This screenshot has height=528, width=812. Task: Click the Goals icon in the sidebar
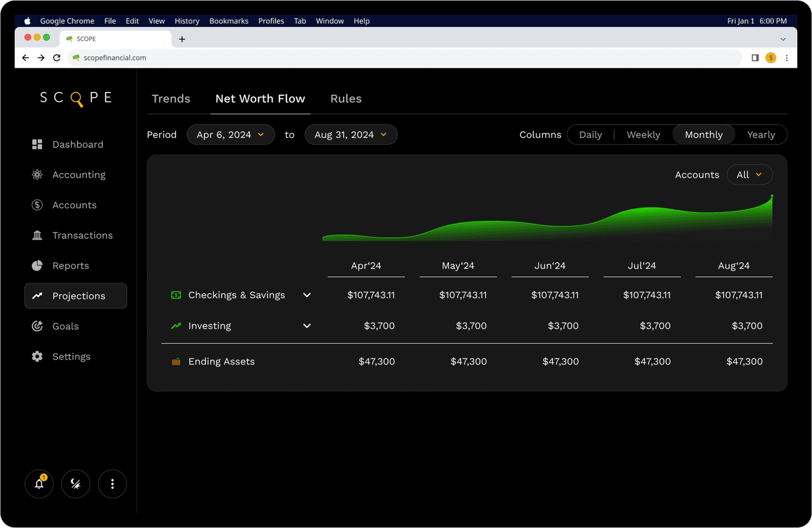(x=38, y=326)
